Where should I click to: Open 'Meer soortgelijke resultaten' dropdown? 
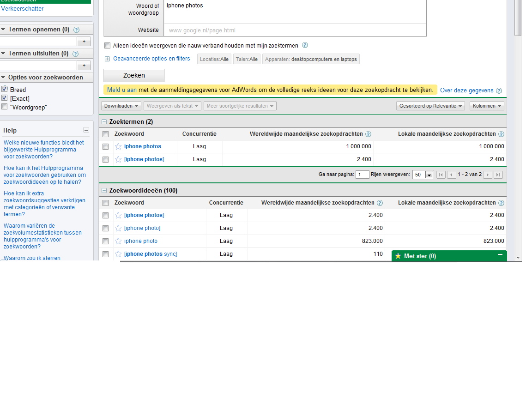tap(240, 106)
